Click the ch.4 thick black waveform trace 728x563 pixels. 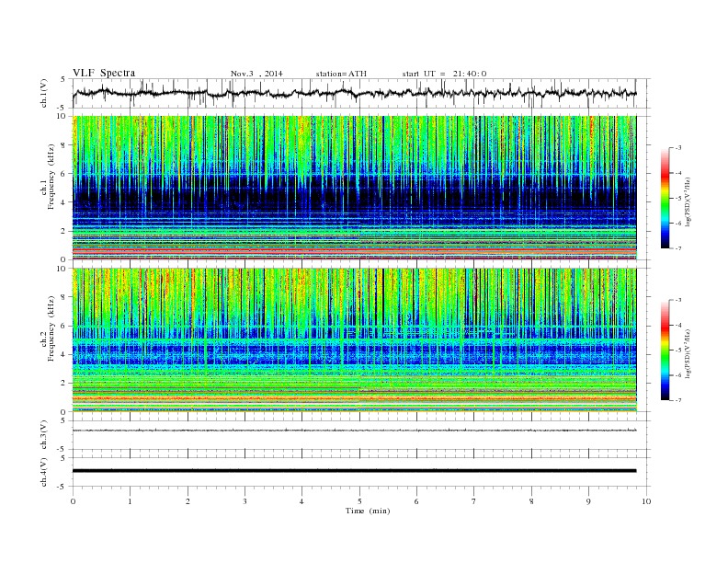[x=354, y=471]
